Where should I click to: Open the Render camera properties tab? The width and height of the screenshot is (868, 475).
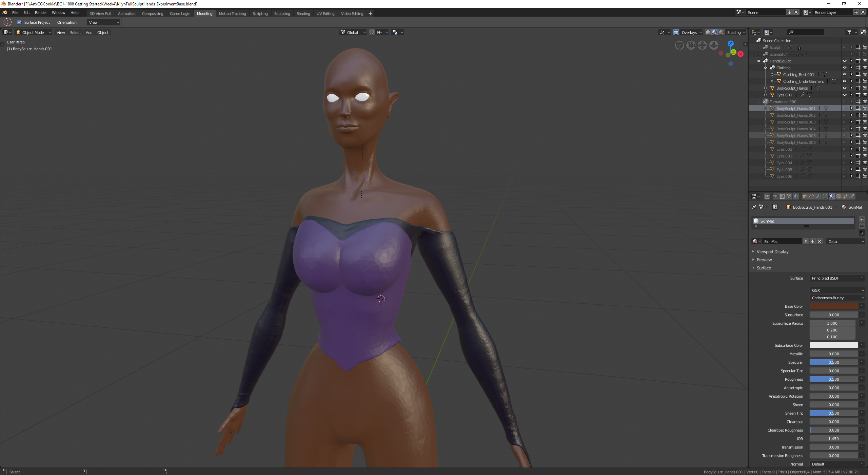776,196
